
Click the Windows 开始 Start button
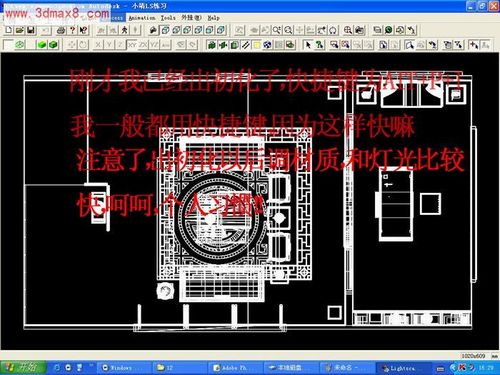(x=23, y=367)
